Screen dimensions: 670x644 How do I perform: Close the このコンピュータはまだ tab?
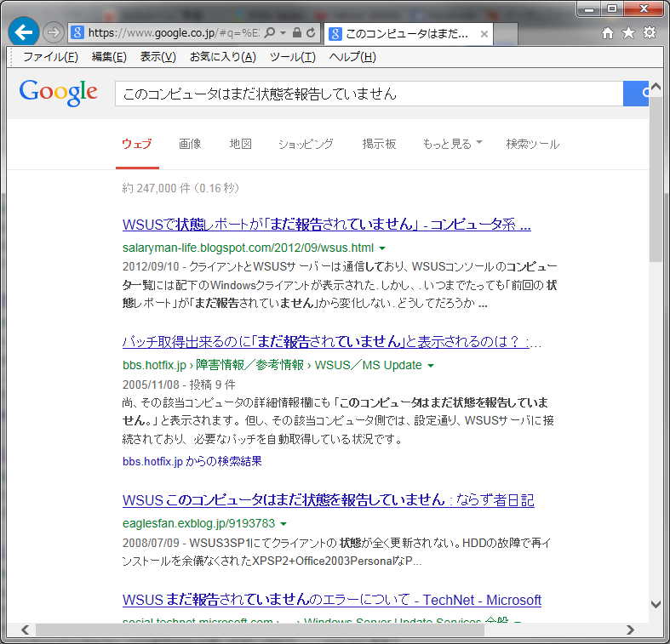(x=484, y=34)
